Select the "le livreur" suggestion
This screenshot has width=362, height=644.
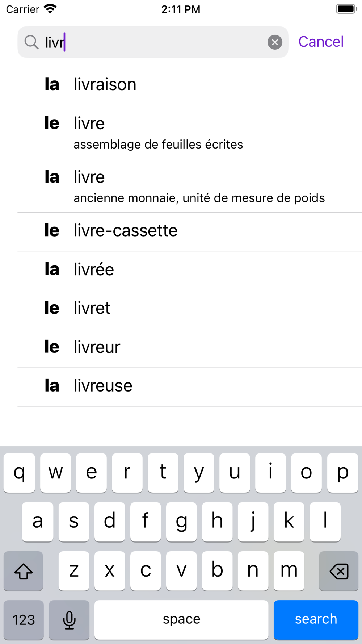pos(190,348)
